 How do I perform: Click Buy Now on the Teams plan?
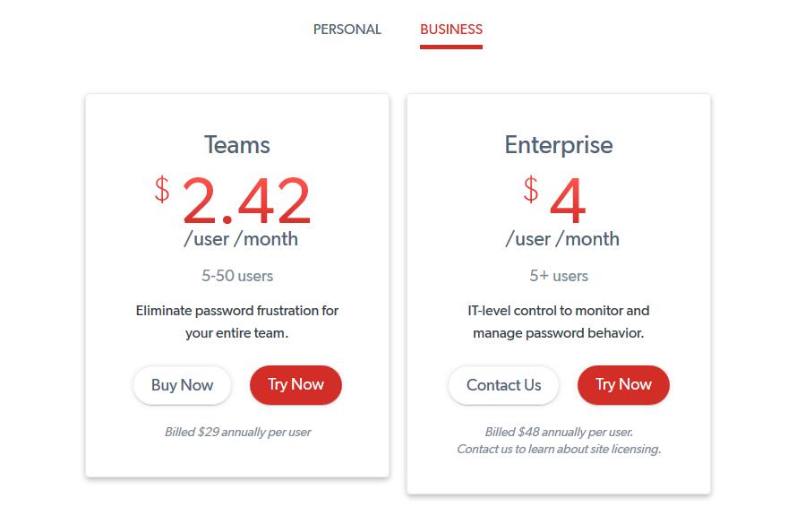pos(182,384)
